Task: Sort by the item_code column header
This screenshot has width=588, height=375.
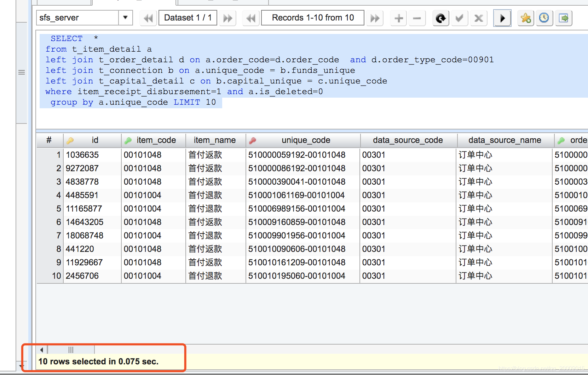Action: coord(154,140)
